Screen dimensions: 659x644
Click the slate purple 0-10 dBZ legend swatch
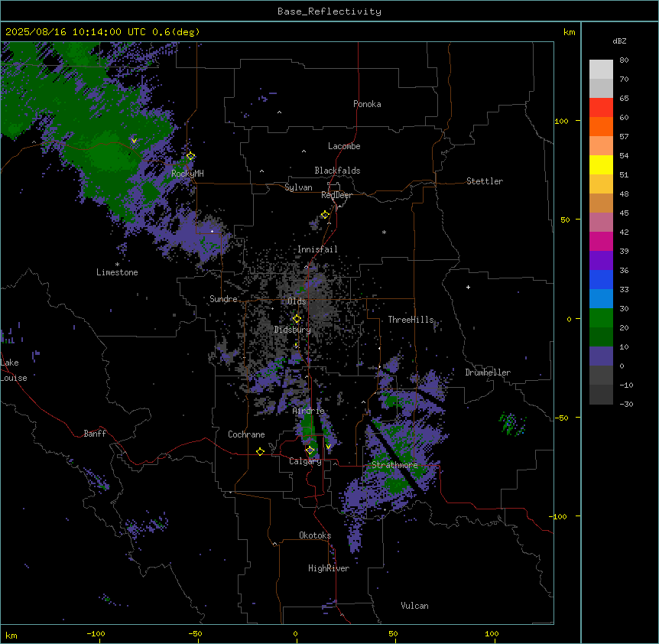601,356
